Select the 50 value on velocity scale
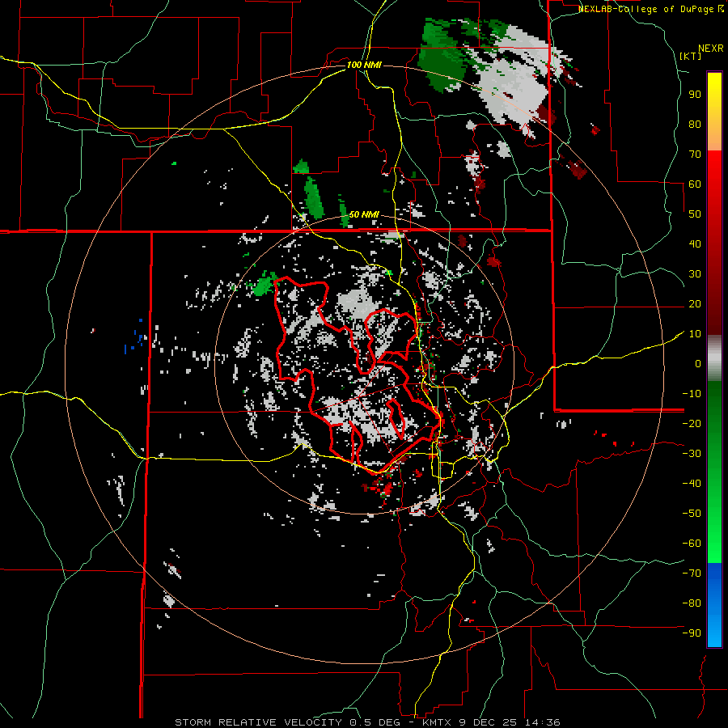Viewport: 728px width, 728px height. pos(695,214)
